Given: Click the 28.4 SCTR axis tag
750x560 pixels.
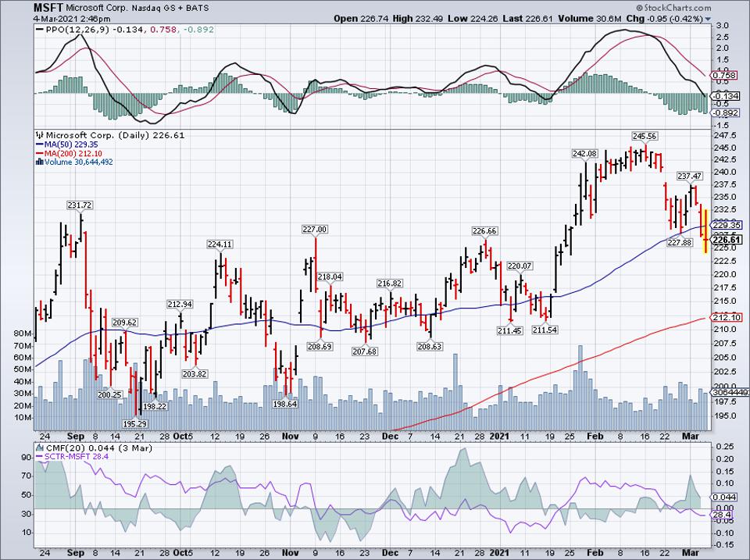Looking at the screenshot, I should click(723, 515).
